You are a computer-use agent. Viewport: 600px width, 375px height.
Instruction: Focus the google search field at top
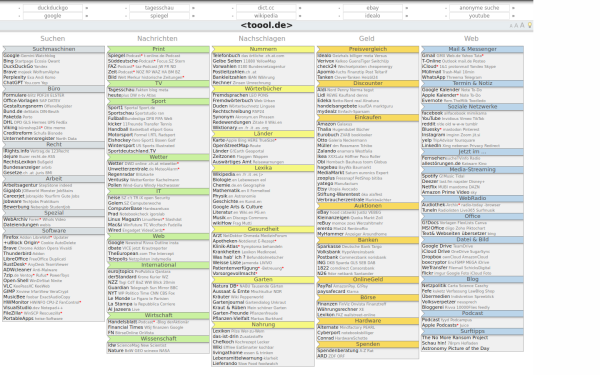click(x=53, y=16)
